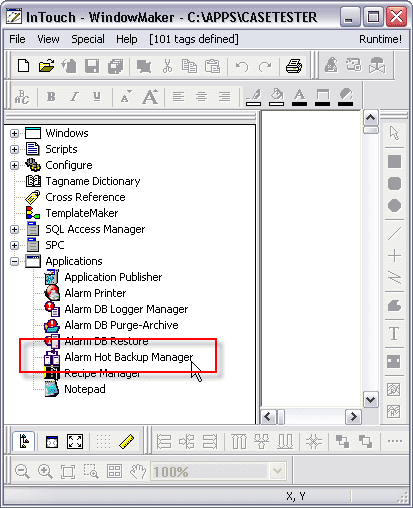
Task: Select the Line drawing tool
Action: coord(394,233)
